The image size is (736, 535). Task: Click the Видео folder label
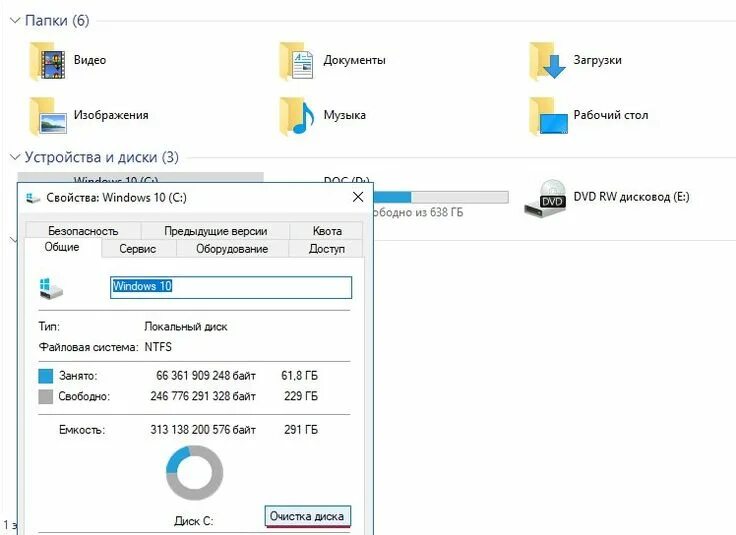click(90, 60)
